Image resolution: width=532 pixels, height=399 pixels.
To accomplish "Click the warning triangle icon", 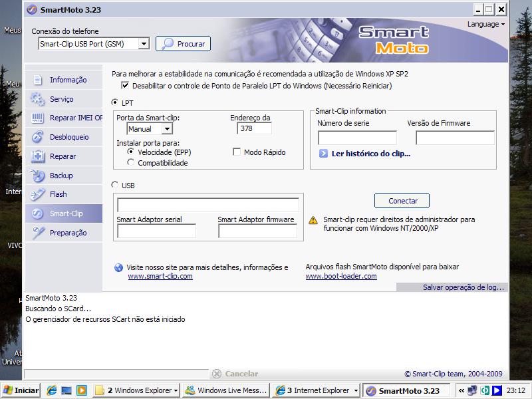I will pos(313,220).
